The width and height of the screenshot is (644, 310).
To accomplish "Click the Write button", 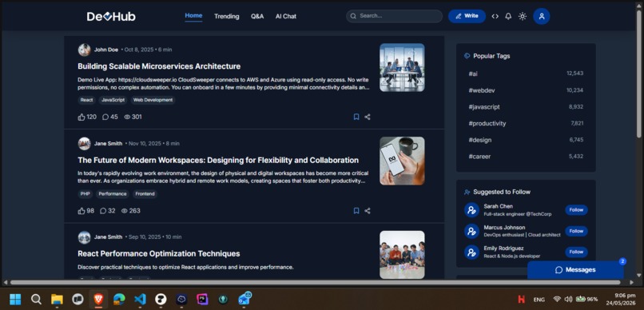I will (467, 16).
